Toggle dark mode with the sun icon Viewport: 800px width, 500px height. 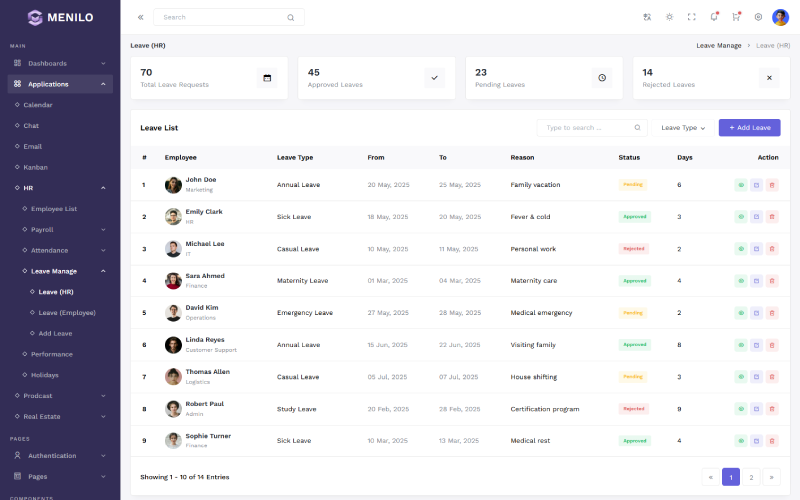(x=669, y=17)
